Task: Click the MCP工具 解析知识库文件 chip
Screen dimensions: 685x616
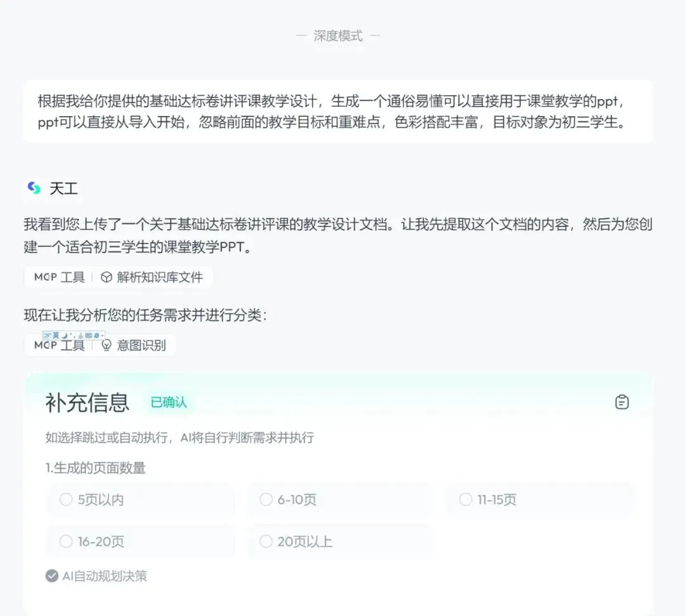Action: coord(119,277)
